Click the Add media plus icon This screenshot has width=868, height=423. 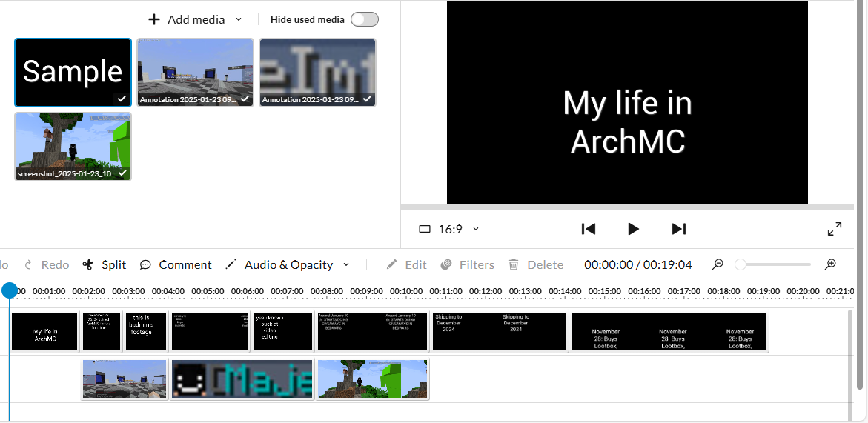click(x=154, y=20)
